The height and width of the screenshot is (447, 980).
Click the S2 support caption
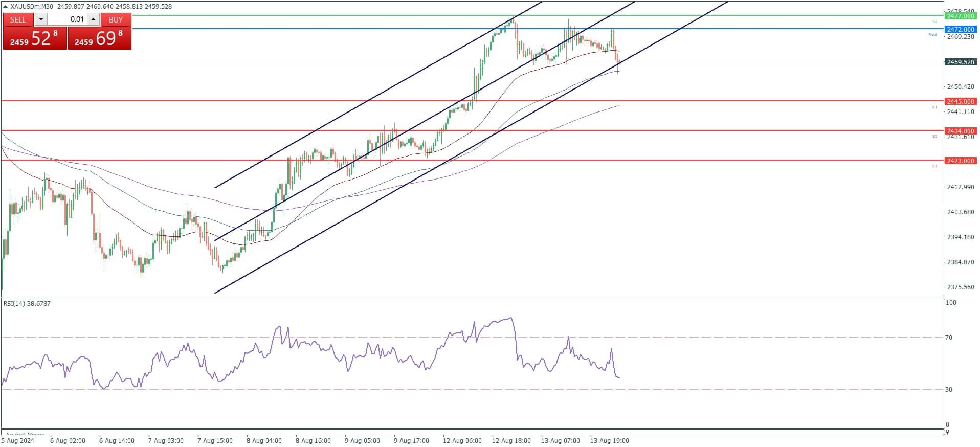(x=934, y=136)
